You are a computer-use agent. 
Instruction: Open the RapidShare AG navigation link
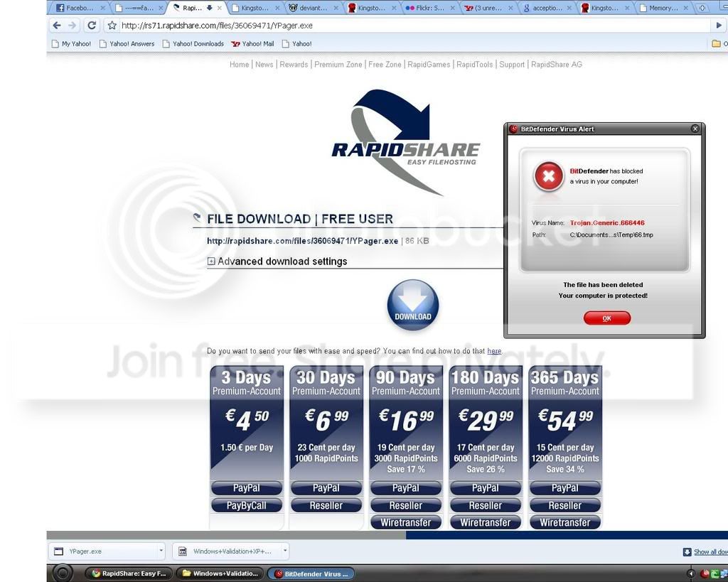[x=556, y=65]
